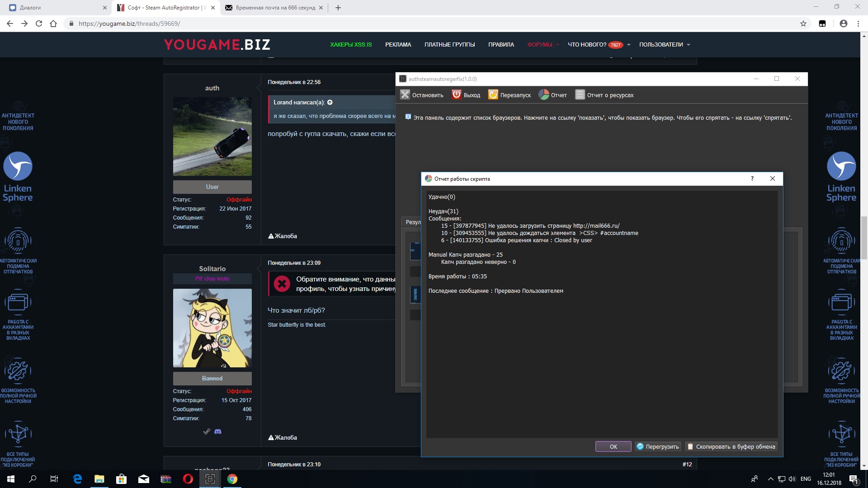Click the left Linken Sphere banner logo

click(18, 177)
